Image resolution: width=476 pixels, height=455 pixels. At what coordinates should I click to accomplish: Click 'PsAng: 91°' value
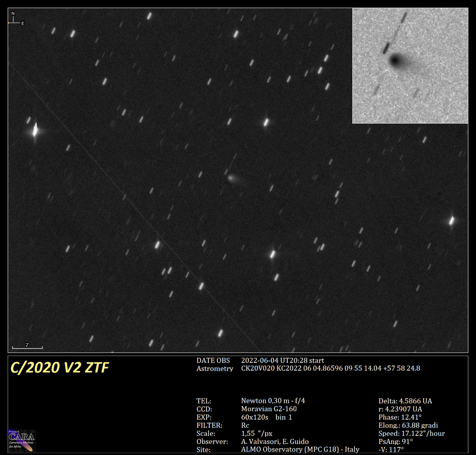pos(395,442)
